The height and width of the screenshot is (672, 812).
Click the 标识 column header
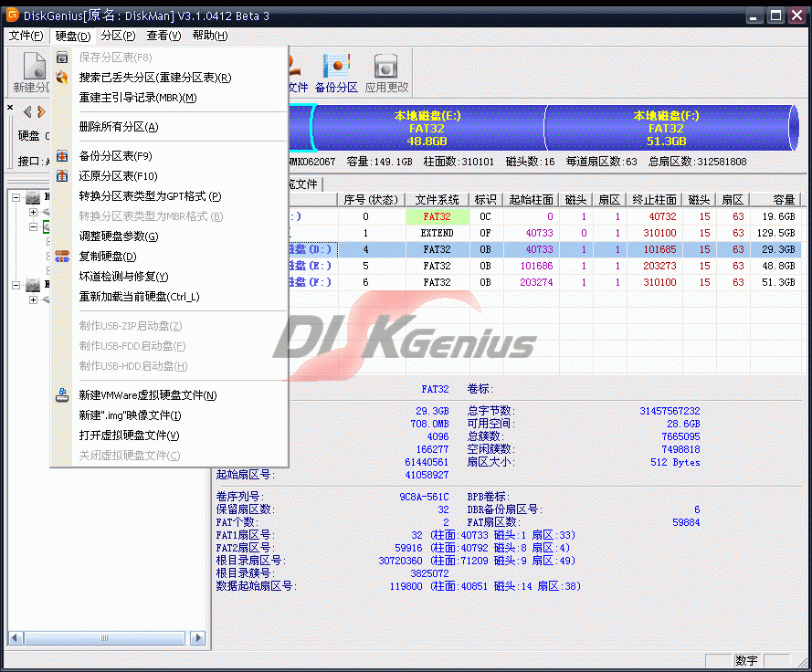pyautogui.click(x=486, y=200)
